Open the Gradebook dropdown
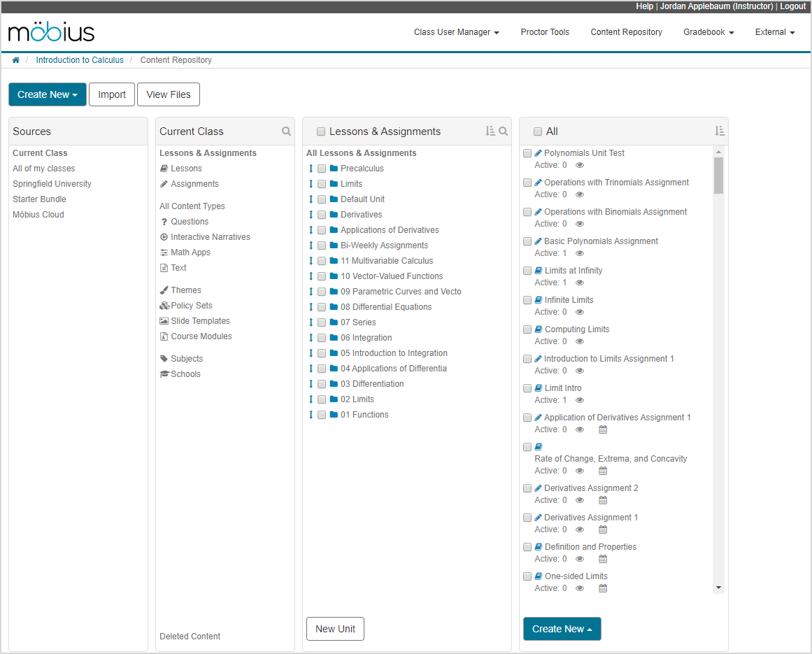The height and width of the screenshot is (654, 812). point(708,31)
